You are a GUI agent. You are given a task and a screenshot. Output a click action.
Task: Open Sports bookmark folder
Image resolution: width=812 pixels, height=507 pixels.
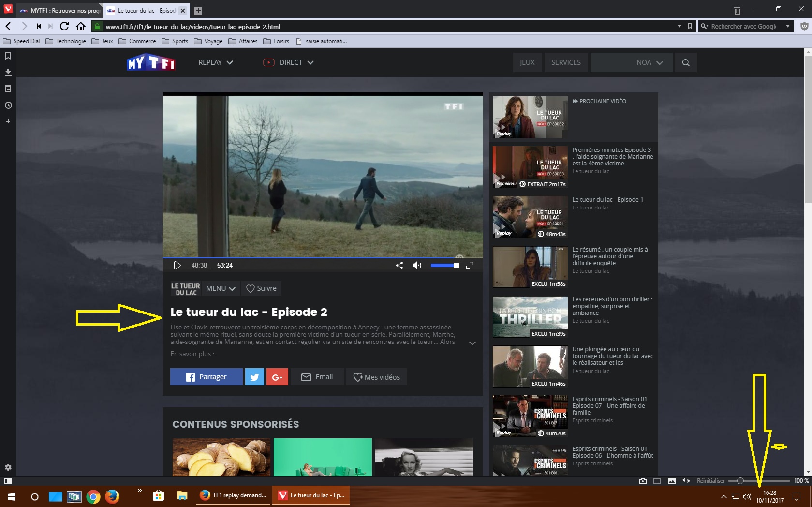pos(175,41)
